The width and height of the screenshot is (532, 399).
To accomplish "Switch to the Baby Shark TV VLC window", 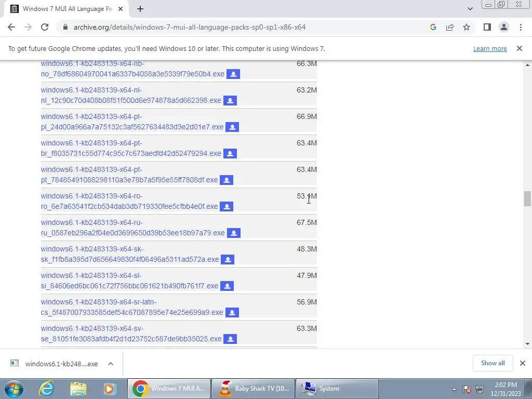I will click(x=253, y=389).
